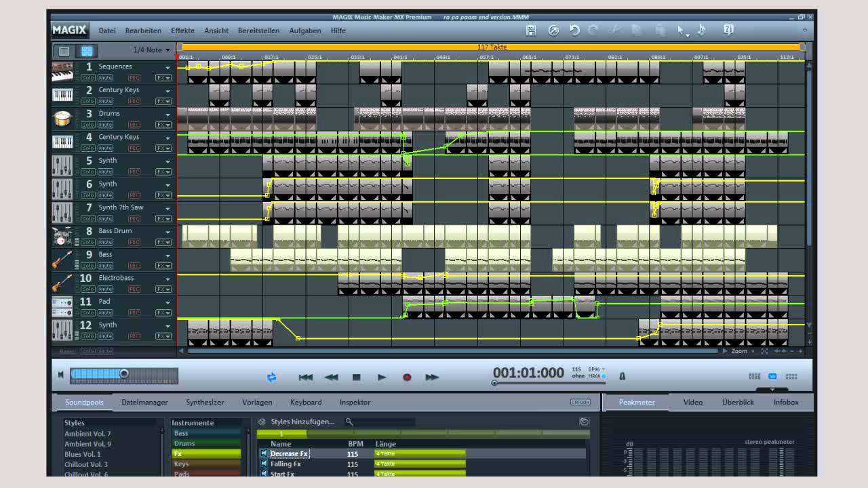Solo the Century Keys track 4
Viewport: 868px width, 488px height.
pyautogui.click(x=88, y=148)
